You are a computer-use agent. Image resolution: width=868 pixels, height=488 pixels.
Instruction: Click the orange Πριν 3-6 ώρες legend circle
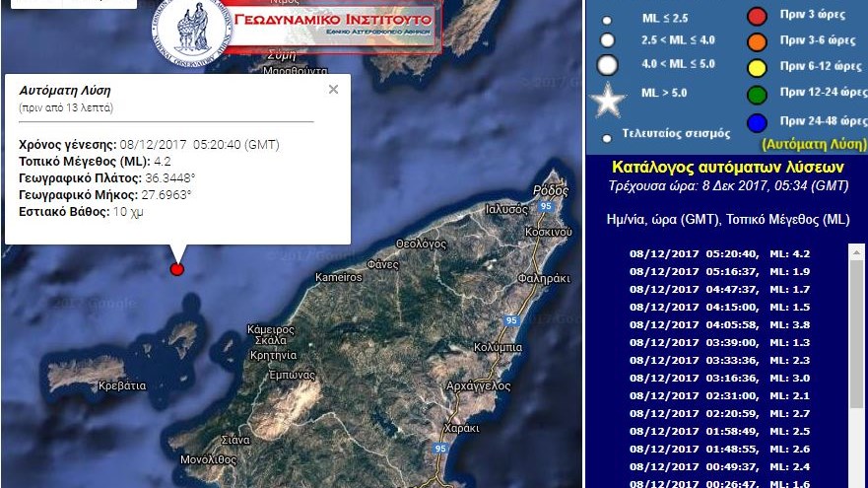pos(757,42)
